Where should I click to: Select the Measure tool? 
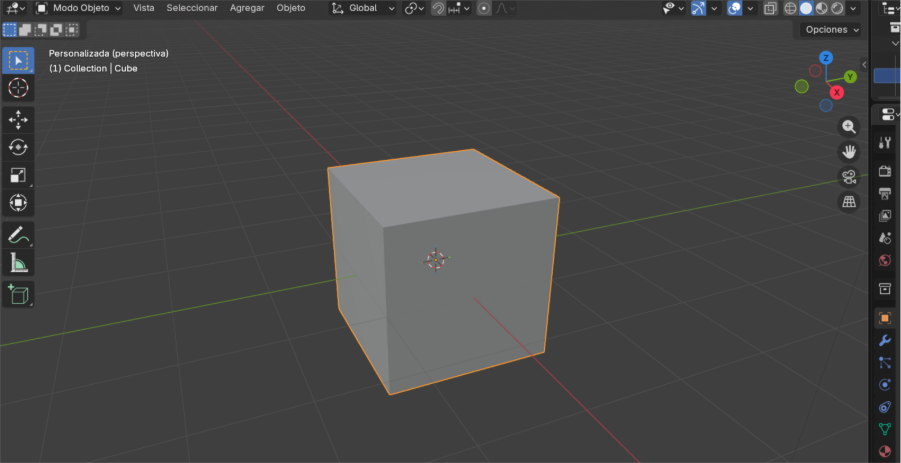point(18,263)
